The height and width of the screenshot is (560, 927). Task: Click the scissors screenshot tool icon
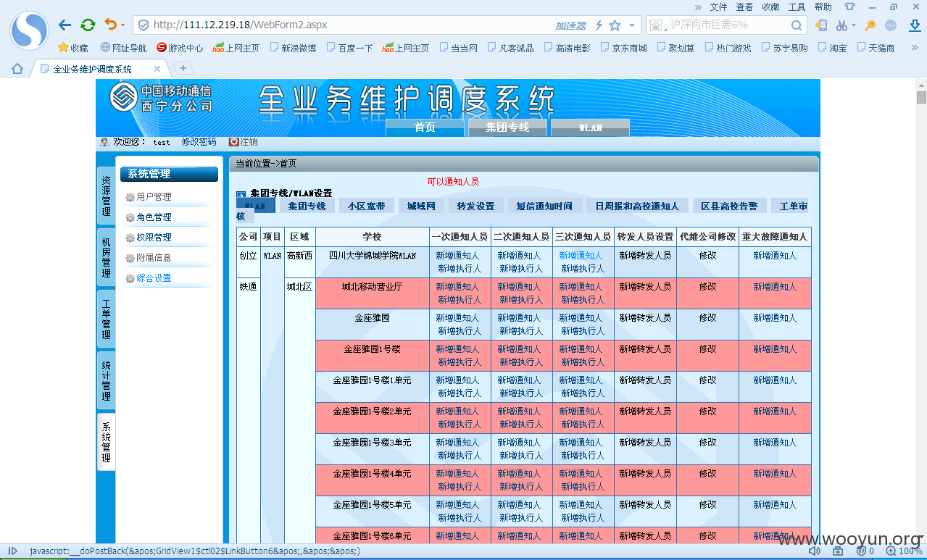(x=841, y=25)
